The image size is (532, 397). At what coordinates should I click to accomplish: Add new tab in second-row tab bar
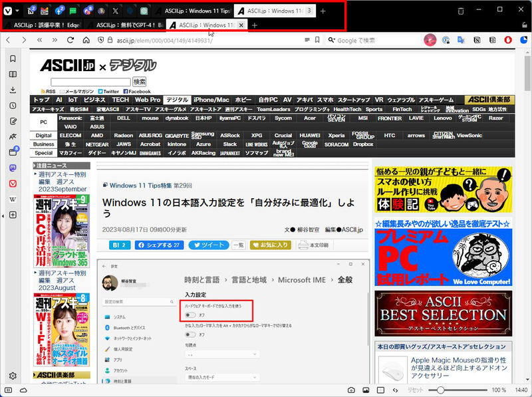pyautogui.click(x=255, y=25)
